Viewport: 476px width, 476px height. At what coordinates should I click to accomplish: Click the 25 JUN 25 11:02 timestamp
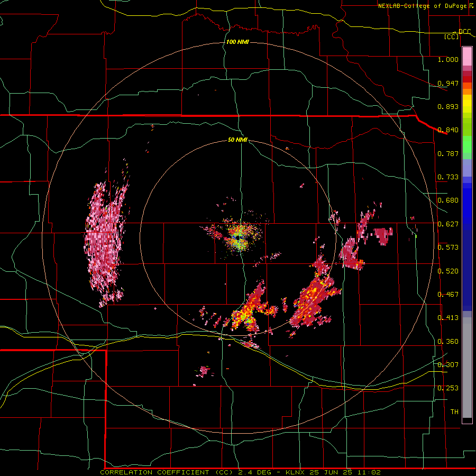coord(345,472)
